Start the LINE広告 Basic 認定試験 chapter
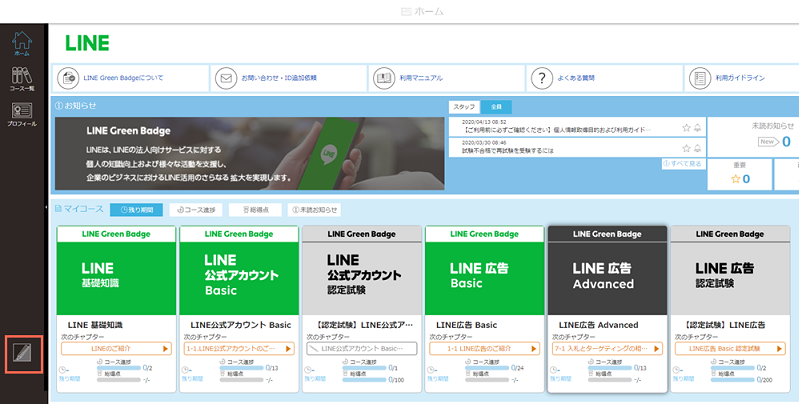Screen dimensions: 799x404 click(730, 348)
